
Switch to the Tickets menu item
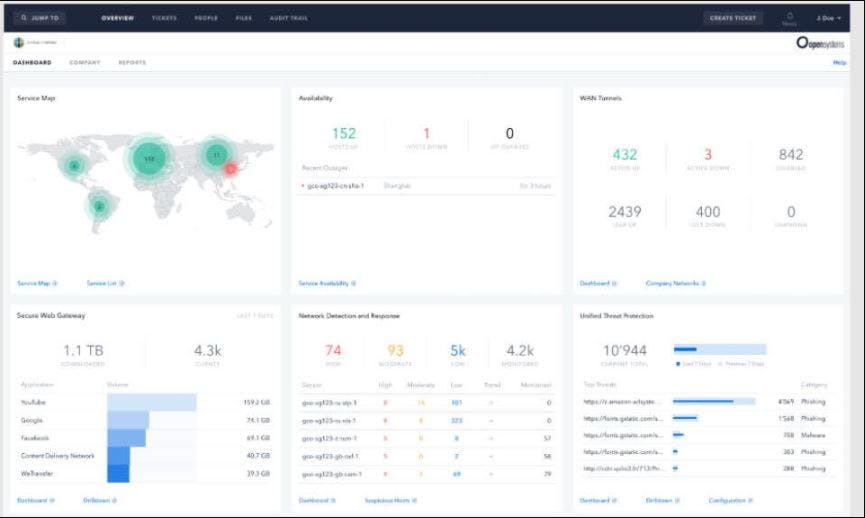(x=164, y=18)
